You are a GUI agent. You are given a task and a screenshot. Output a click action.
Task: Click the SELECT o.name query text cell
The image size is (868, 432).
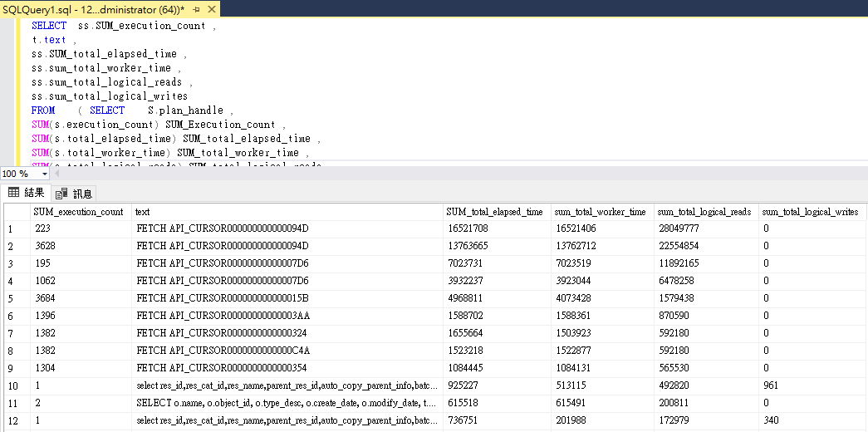(x=287, y=403)
